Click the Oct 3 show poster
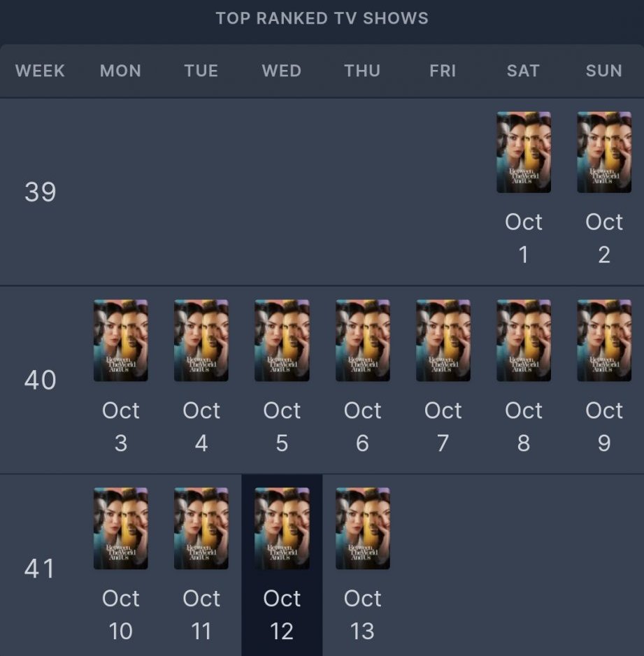This screenshot has width=644, height=656. [120, 340]
